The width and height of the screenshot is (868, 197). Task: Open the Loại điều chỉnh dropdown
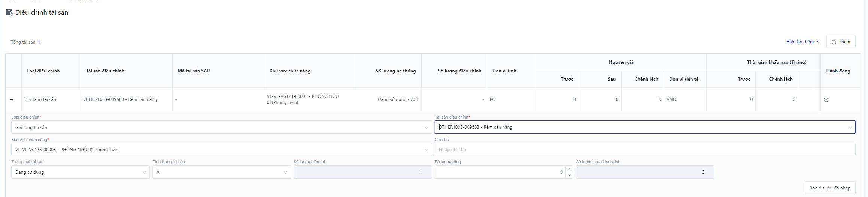[221, 128]
